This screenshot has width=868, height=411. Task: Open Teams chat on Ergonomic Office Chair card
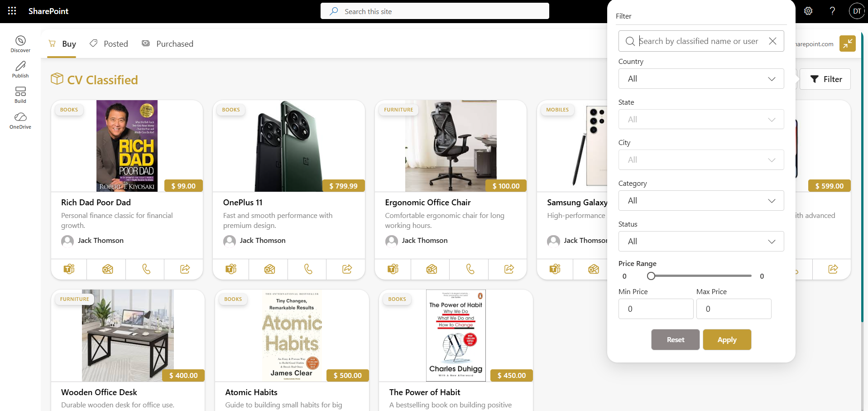point(393,269)
